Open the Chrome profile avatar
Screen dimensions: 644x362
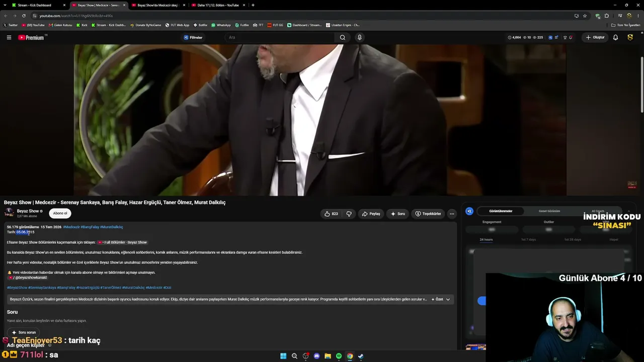629,16
